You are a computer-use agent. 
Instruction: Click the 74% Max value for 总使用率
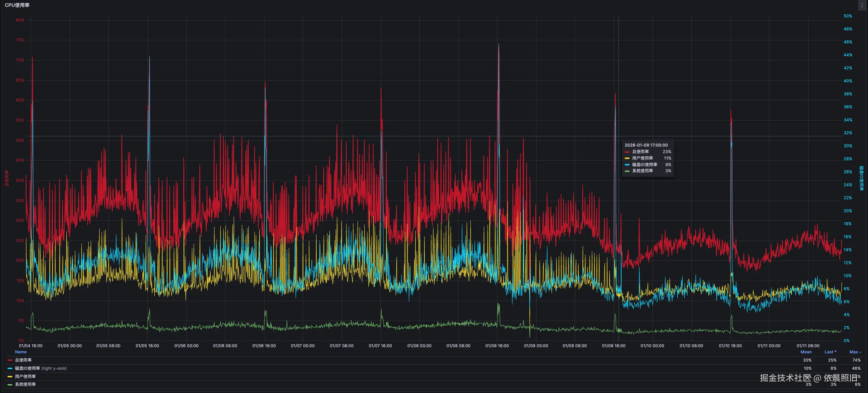(856, 360)
